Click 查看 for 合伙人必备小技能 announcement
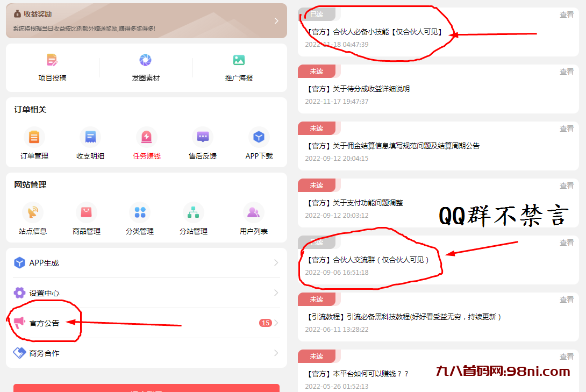The width and height of the screenshot is (586, 392). click(567, 15)
